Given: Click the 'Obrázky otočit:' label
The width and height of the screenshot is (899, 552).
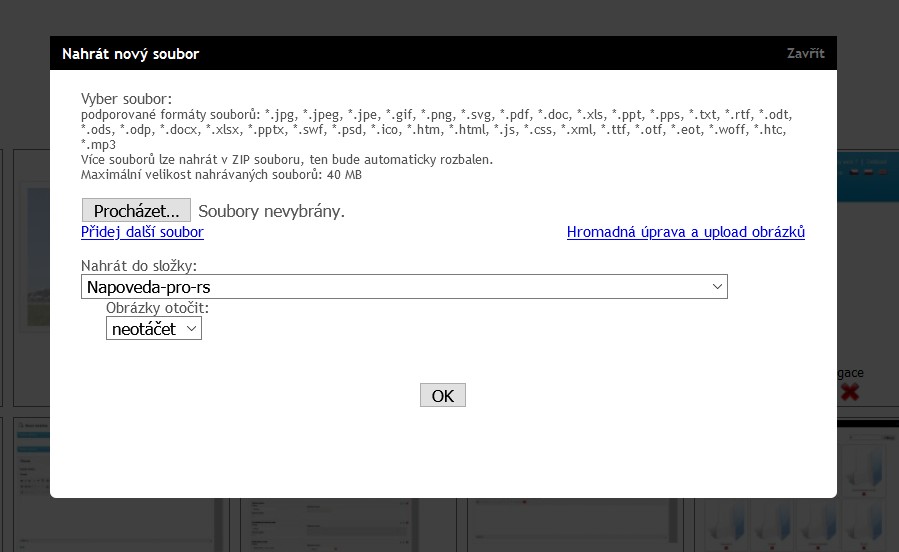Looking at the screenshot, I should tap(157, 308).
